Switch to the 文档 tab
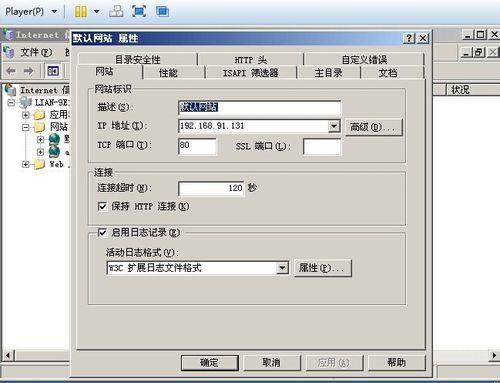The width and height of the screenshot is (500, 383). pyautogui.click(x=392, y=72)
